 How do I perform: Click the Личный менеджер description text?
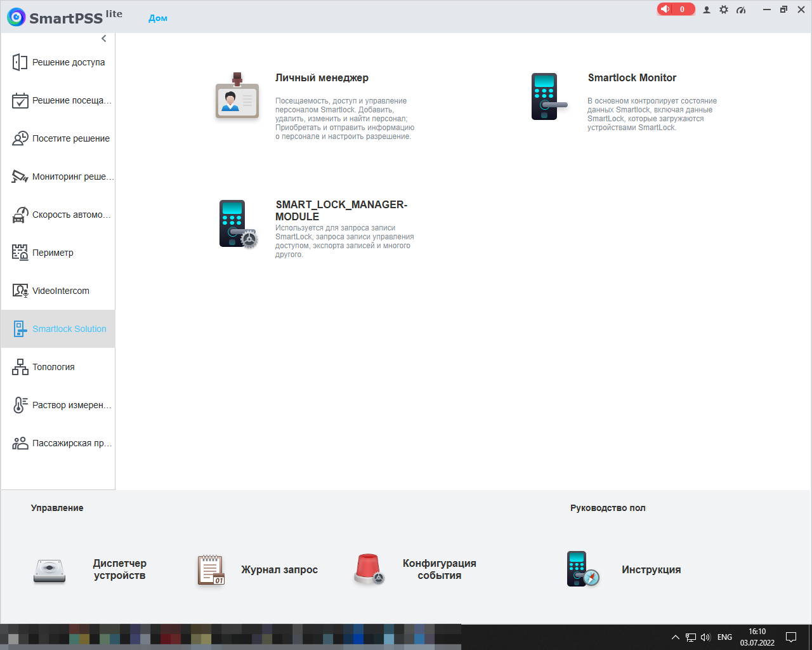[344, 119]
